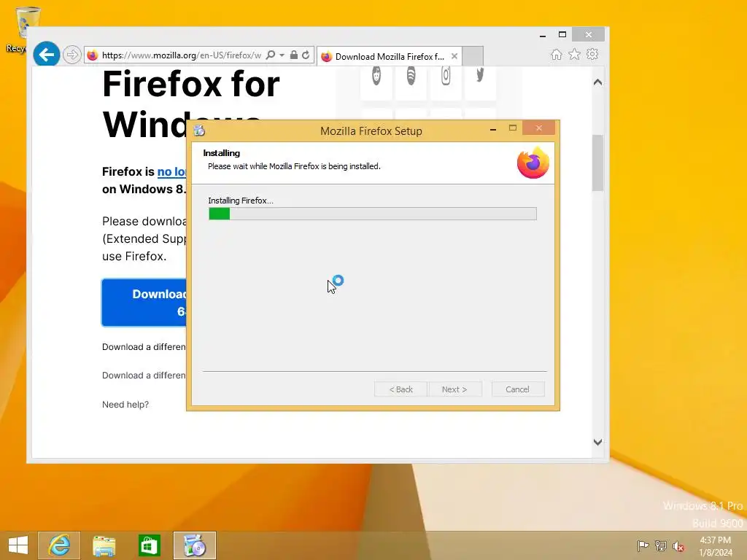Click 'Installing Firefox...' status text
The image size is (747, 560).
click(x=241, y=201)
